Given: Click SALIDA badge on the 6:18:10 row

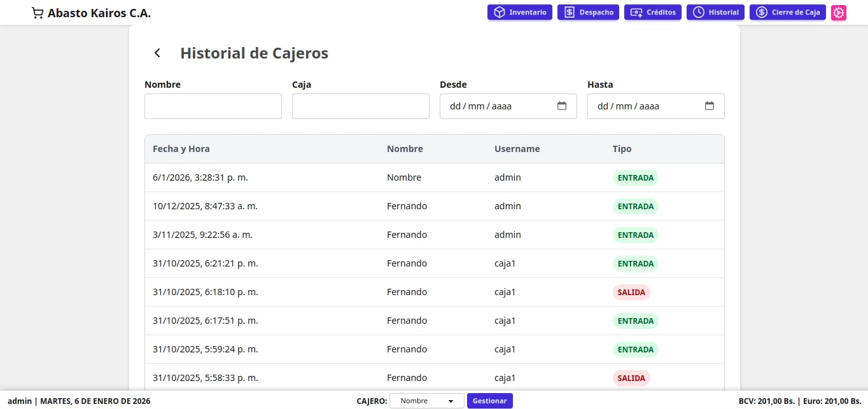Looking at the screenshot, I should (631, 293).
